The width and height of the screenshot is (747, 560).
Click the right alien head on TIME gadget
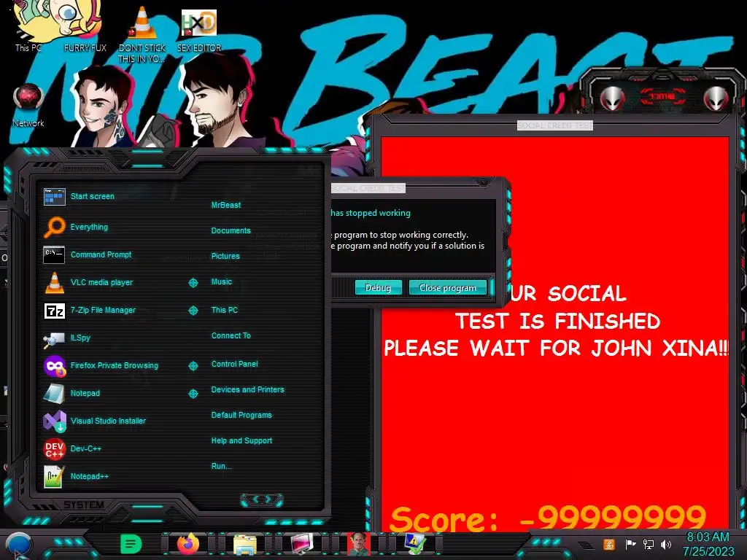tap(716, 99)
